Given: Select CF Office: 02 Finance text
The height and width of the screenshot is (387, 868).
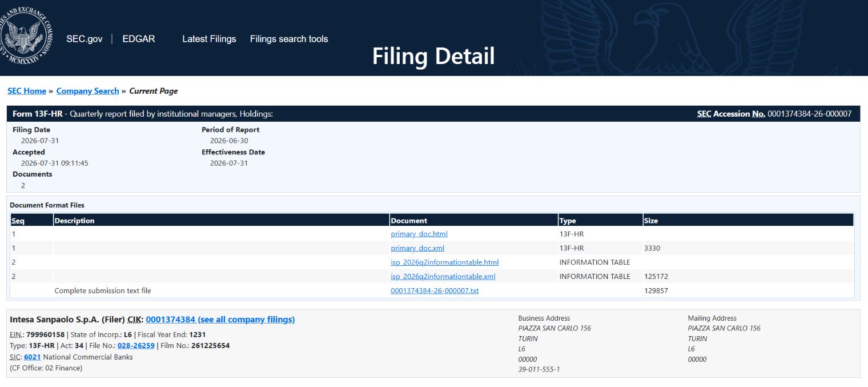Looking at the screenshot, I should [x=46, y=368].
